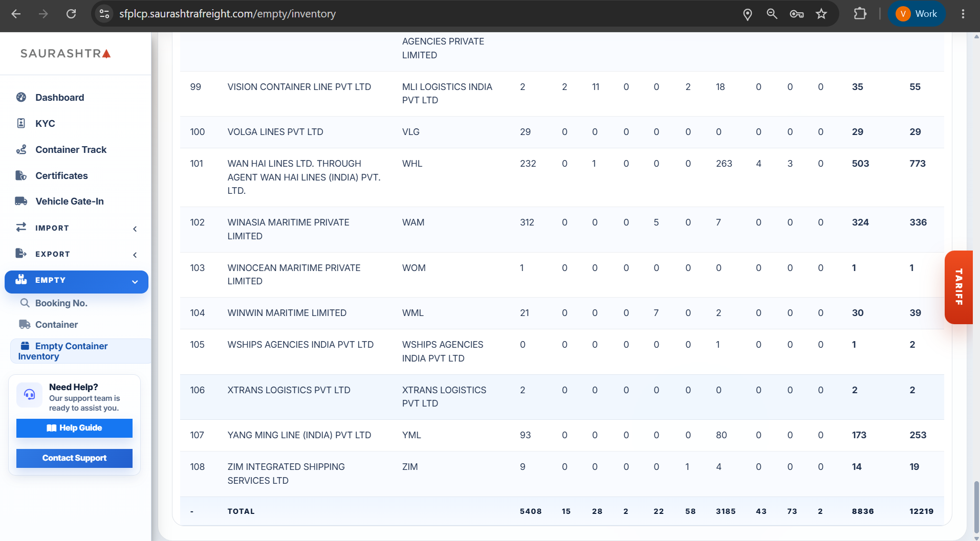This screenshot has height=541, width=980.
Task: Collapse the EMPTY menu section
Action: point(77,282)
